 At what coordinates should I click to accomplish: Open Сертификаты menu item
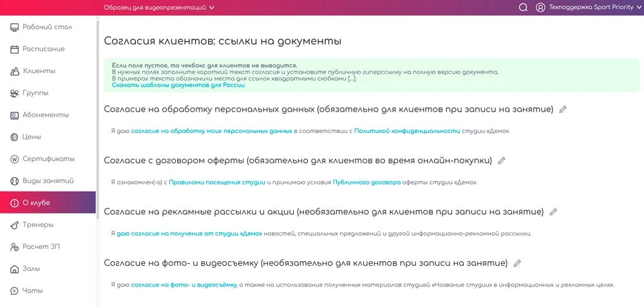click(48, 159)
